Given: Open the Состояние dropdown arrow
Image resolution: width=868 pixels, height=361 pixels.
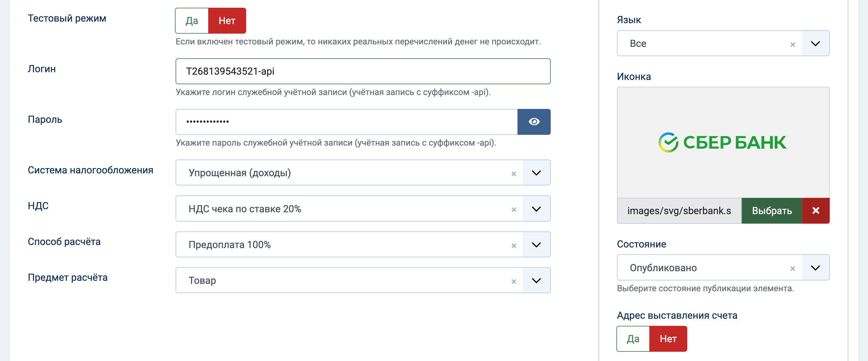Looking at the screenshot, I should coord(815,268).
